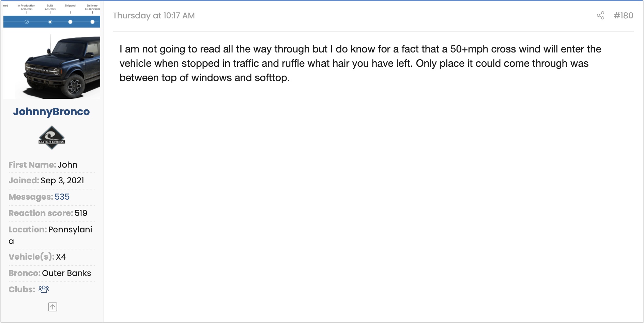Select the Built milestone dot on the tracker
This screenshot has width=644, height=323.
[50, 22]
